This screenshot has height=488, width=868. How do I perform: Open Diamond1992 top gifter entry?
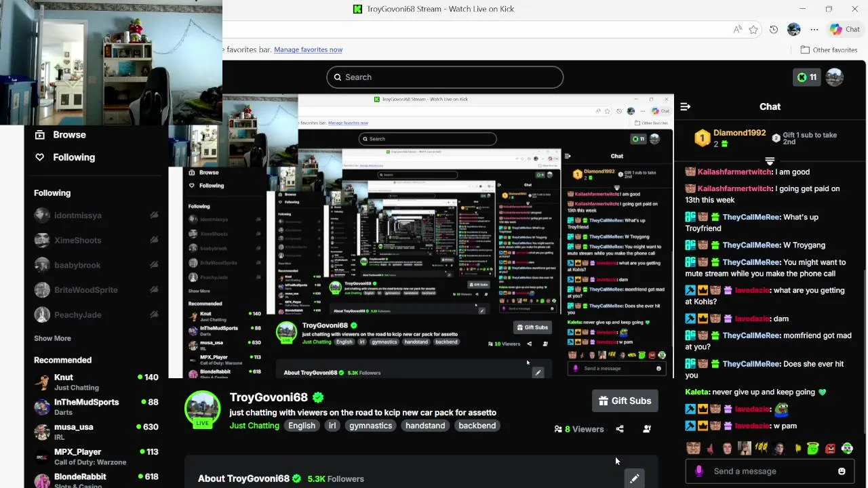pyautogui.click(x=731, y=138)
